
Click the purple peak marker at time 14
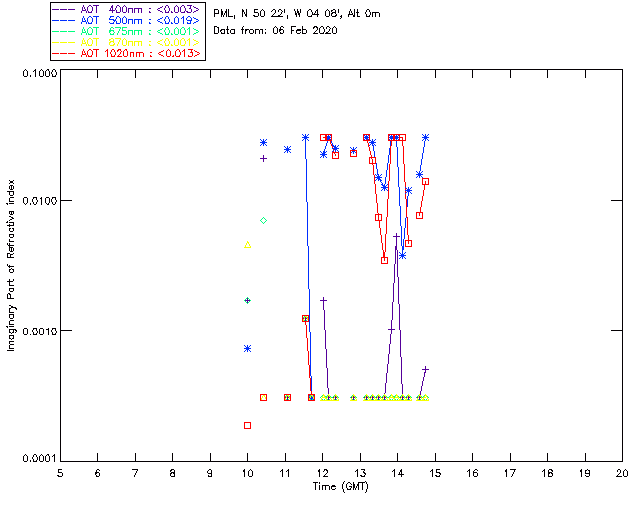click(396, 236)
